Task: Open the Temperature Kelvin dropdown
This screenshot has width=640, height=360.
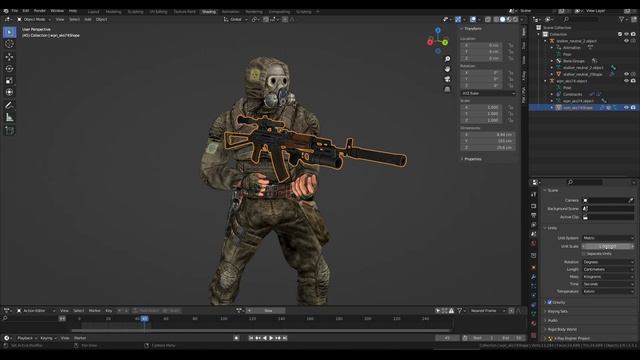Action: click(608, 291)
